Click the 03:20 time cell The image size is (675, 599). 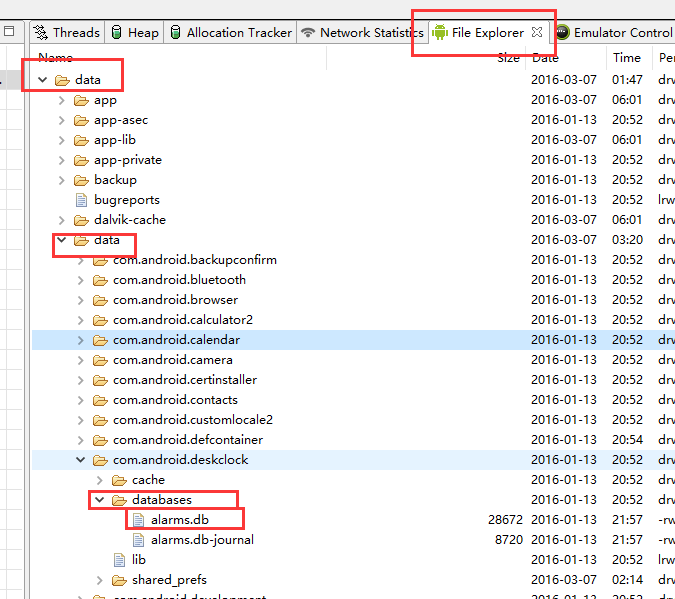pyautogui.click(x=627, y=240)
